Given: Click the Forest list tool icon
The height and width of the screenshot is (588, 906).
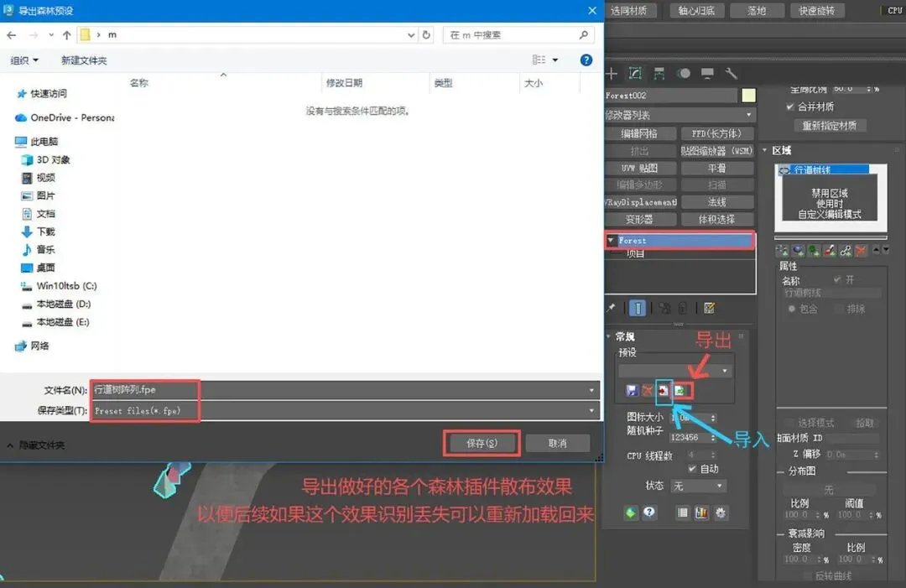Looking at the screenshot, I should point(682,513).
